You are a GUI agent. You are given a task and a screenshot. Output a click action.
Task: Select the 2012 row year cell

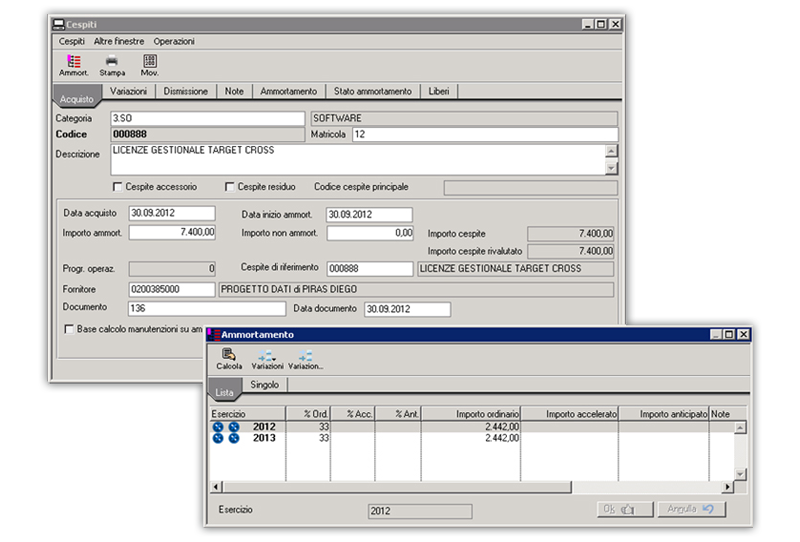pos(264,427)
